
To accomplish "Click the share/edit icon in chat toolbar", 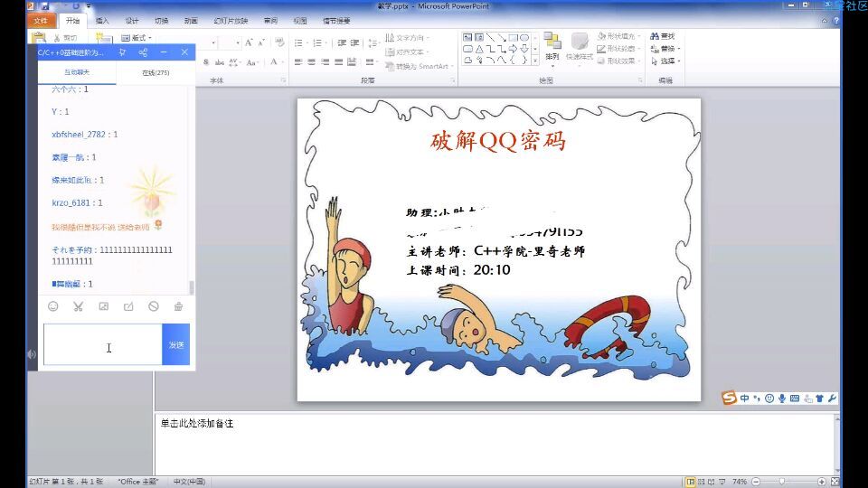I will 128,306.
